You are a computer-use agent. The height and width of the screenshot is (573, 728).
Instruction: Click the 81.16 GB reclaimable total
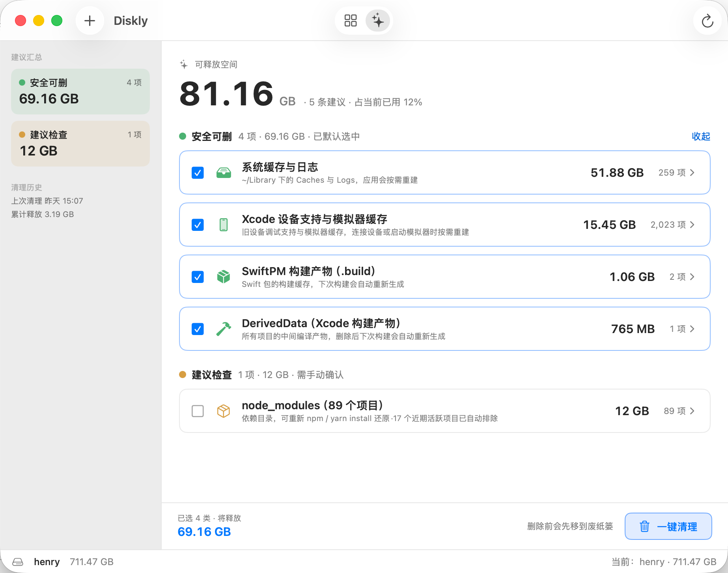[237, 94]
